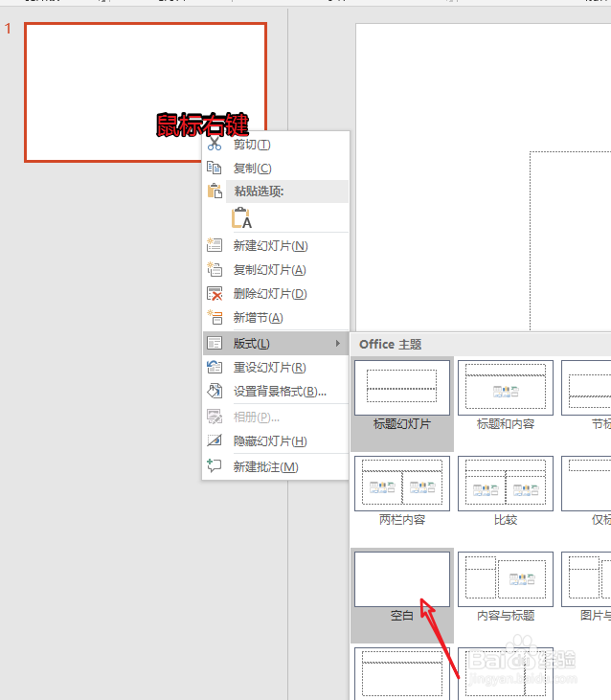The width and height of the screenshot is (611, 700).
Task: Select 复制幻灯片(A) menu entry
Action: [x=276, y=270]
